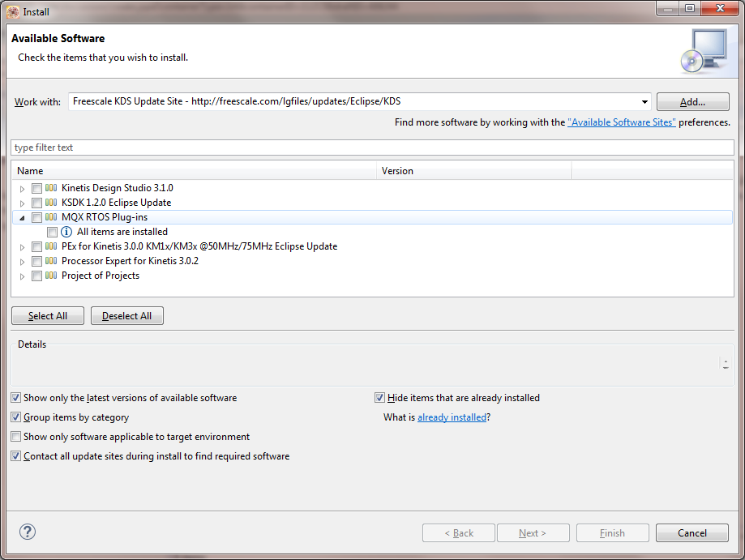
Task: Click the category icon beside Processor Expert for Kinetis
Action: (51, 261)
